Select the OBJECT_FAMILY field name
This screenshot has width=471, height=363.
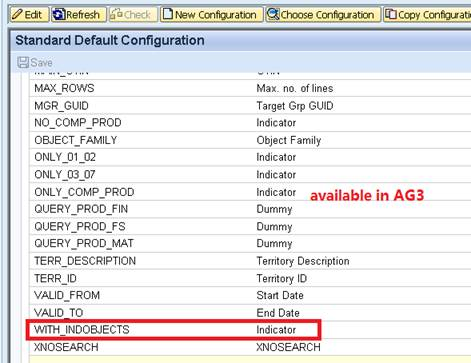click(x=76, y=140)
